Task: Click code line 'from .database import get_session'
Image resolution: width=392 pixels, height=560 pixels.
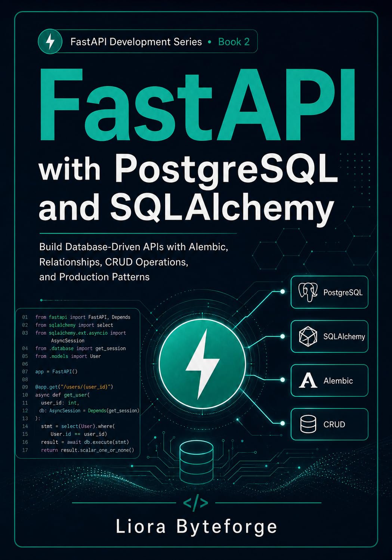Action: pyautogui.click(x=80, y=348)
